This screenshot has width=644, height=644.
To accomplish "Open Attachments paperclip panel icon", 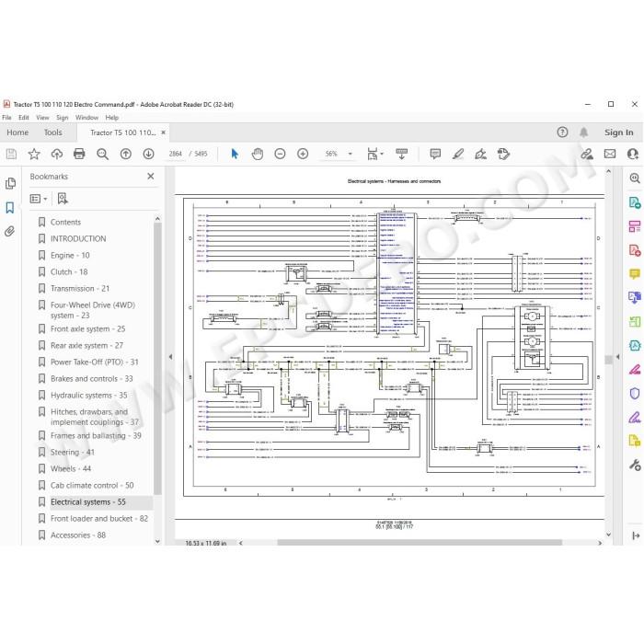I will point(10,232).
